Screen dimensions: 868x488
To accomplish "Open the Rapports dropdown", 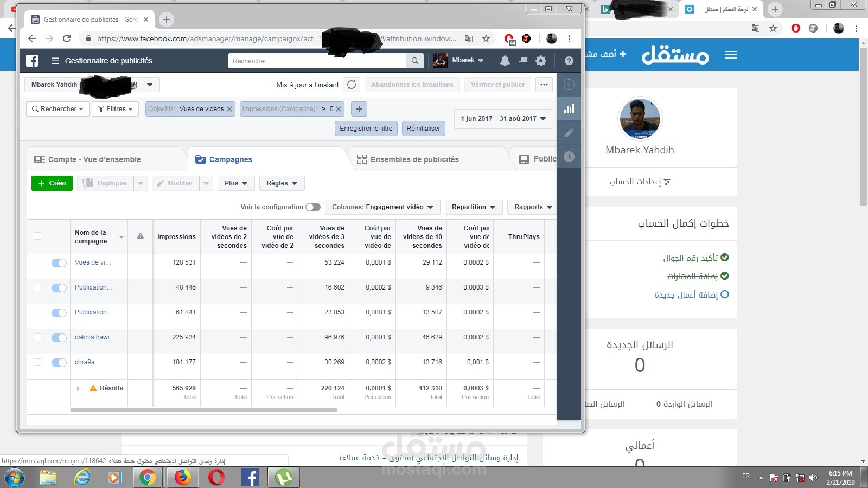I will 533,207.
